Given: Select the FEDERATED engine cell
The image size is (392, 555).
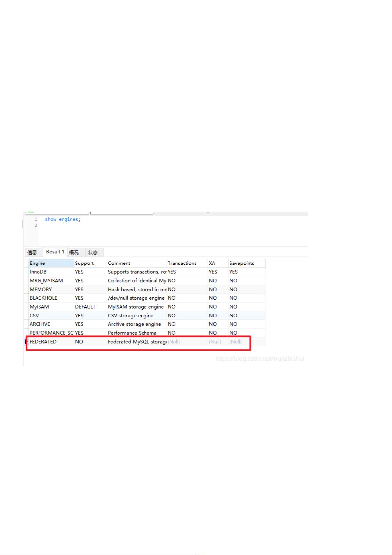Looking at the screenshot, I should [x=51, y=342].
